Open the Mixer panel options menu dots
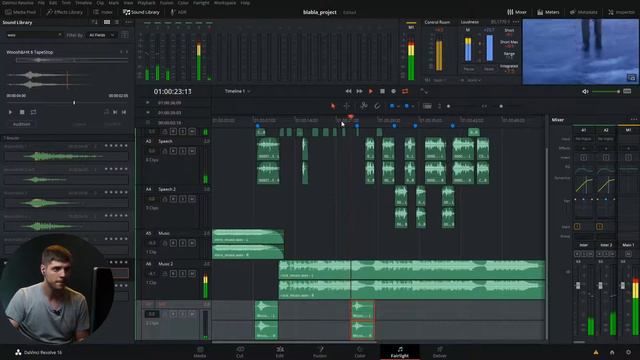The height and width of the screenshot is (360, 640). click(633, 120)
